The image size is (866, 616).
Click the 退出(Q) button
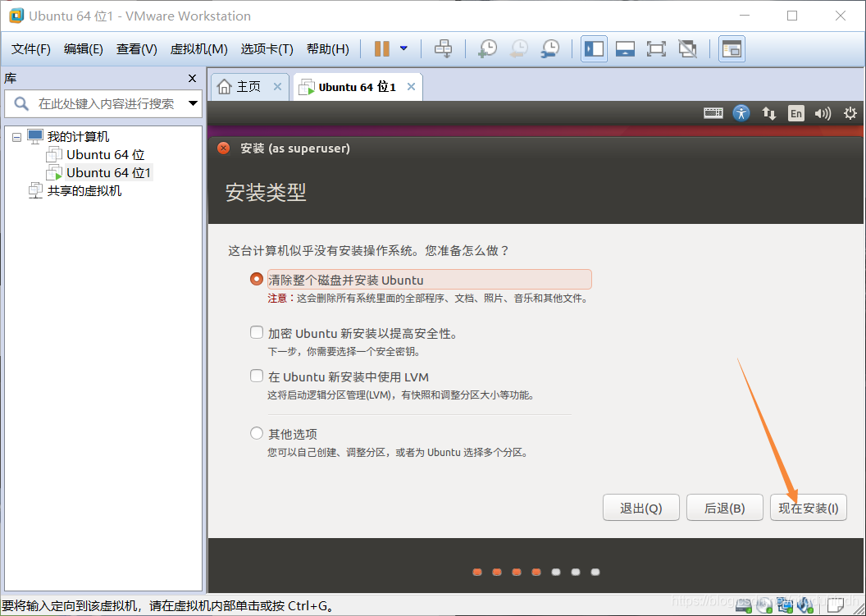(x=641, y=508)
